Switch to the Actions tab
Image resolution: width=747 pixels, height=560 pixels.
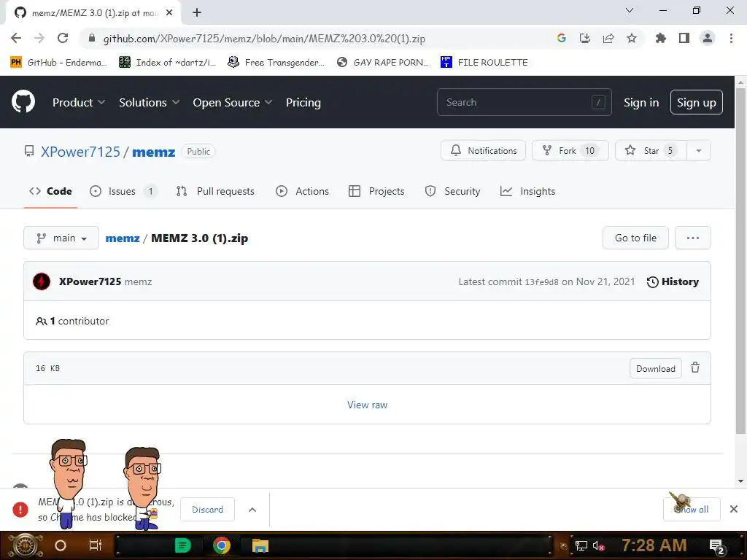click(x=302, y=192)
